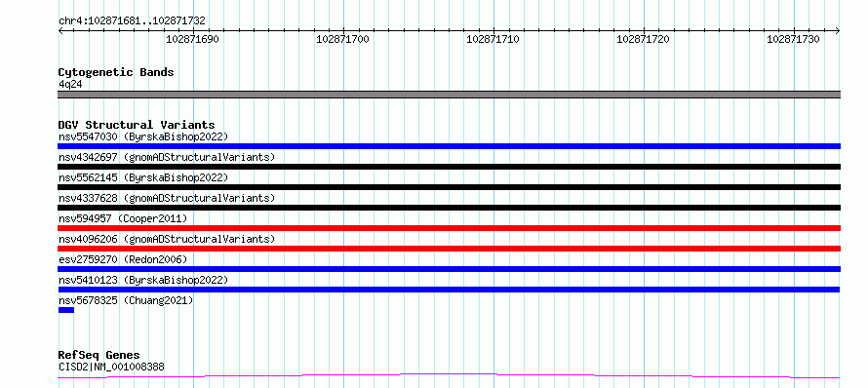Open variant label nsv5547030 (ByrskaBishop2022)
Screen dimensions: 868x388
tap(143, 136)
